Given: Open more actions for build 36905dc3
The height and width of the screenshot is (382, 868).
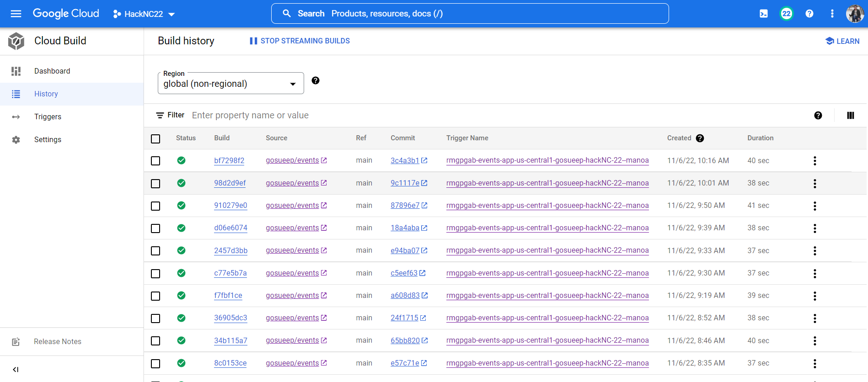Looking at the screenshot, I should pyautogui.click(x=815, y=318).
